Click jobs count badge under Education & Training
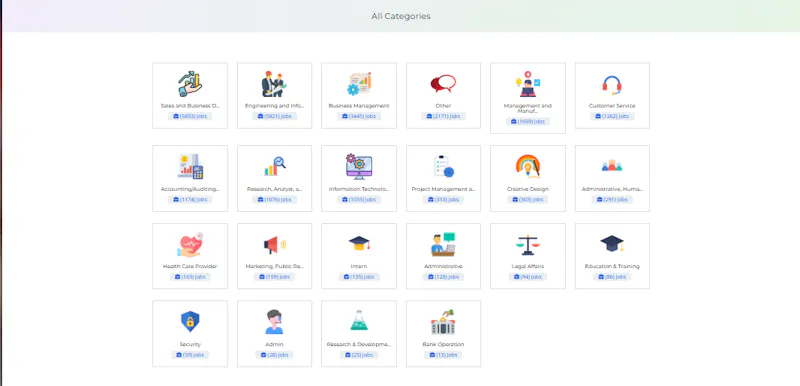The height and width of the screenshot is (386, 800). pos(612,277)
